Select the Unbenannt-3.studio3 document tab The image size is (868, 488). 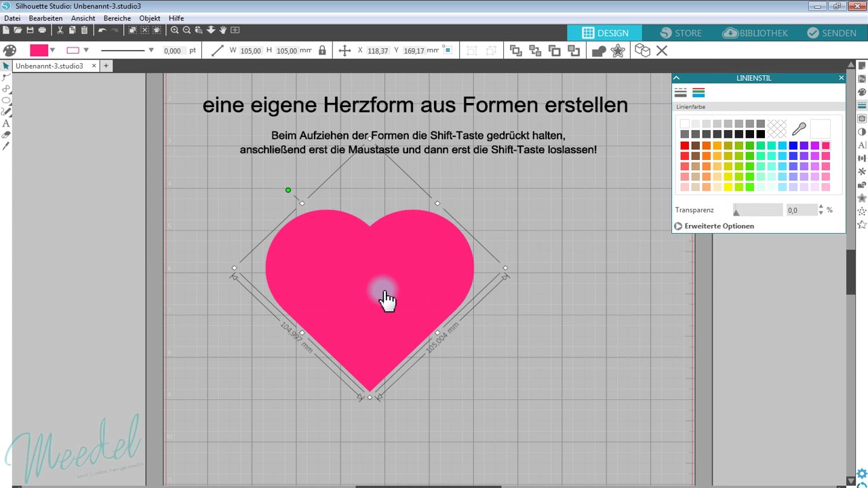[x=50, y=66]
